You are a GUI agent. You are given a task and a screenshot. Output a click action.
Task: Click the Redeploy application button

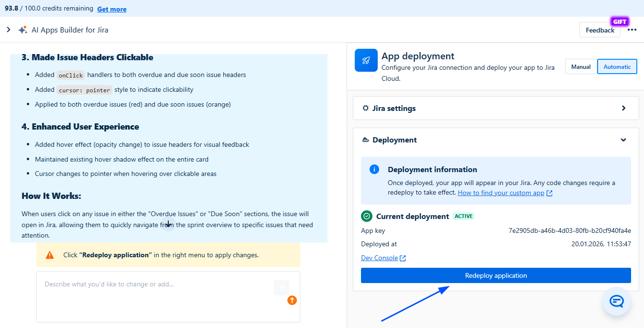click(x=496, y=275)
